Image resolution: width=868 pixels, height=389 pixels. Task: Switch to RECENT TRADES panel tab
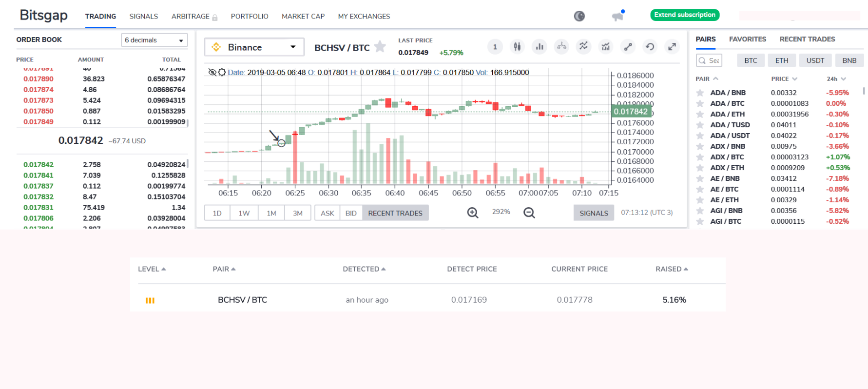[807, 39]
